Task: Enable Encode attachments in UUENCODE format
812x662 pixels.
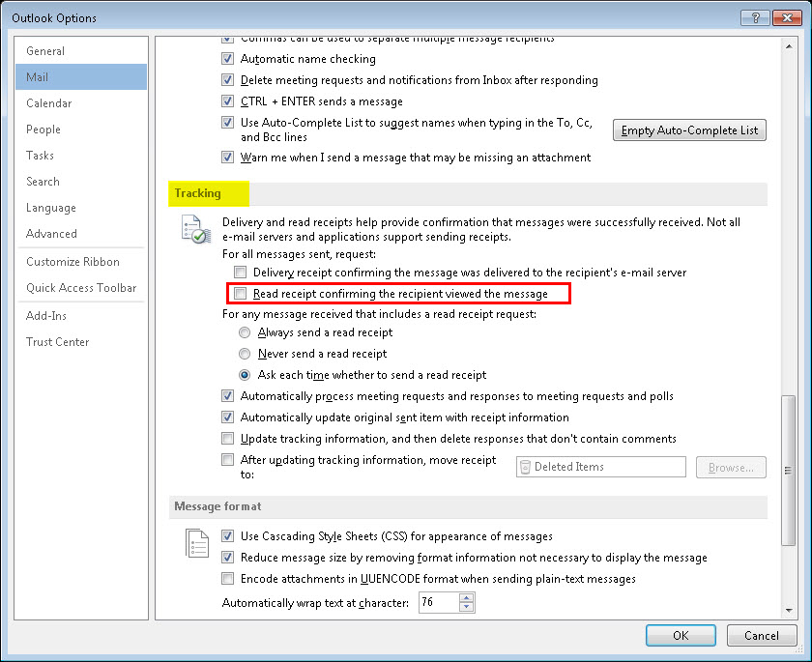Action: [x=227, y=578]
